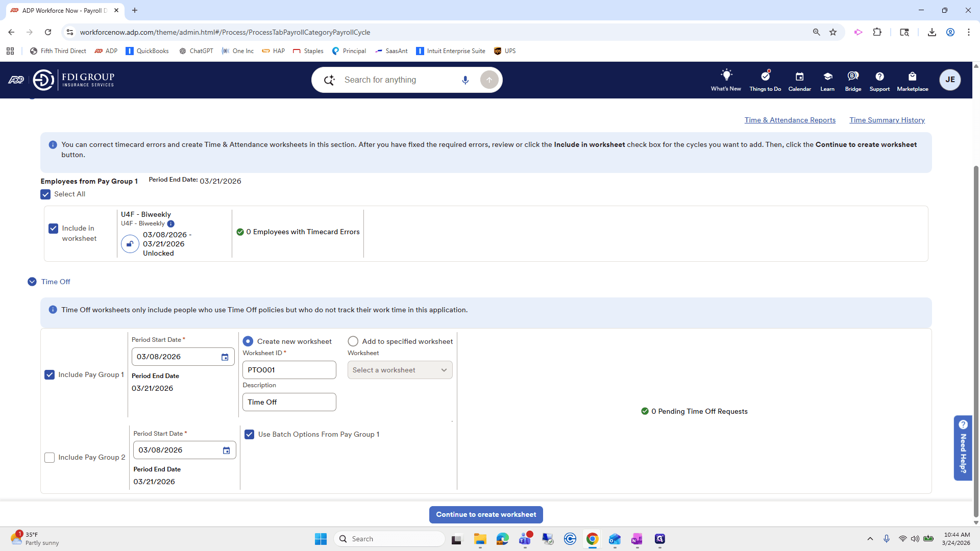
Task: Click the microphone icon in search bar
Action: point(465,80)
